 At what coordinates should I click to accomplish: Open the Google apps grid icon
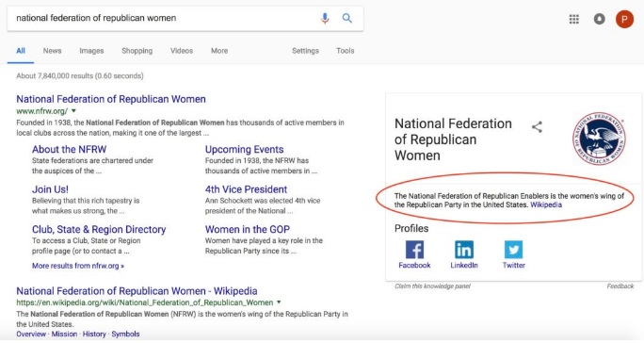pos(573,19)
